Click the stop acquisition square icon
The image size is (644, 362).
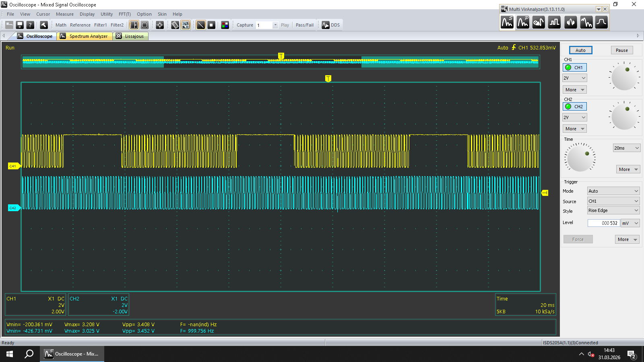pyautogui.click(x=211, y=25)
